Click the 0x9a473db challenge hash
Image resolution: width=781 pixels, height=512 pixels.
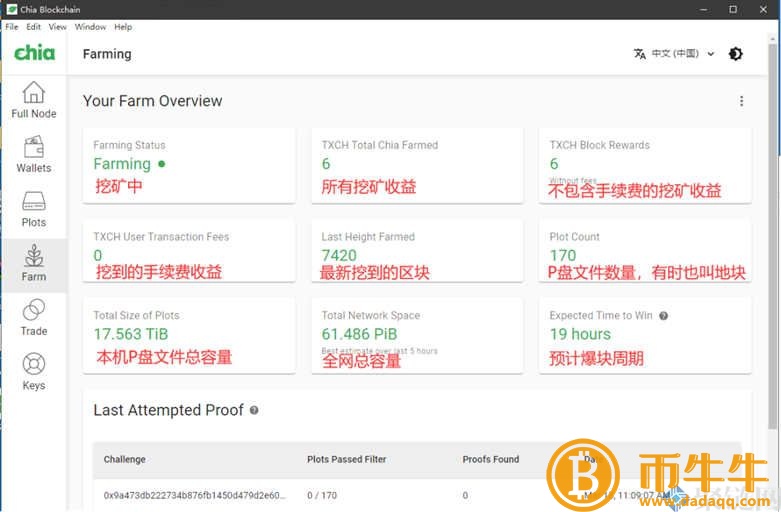pos(195,495)
